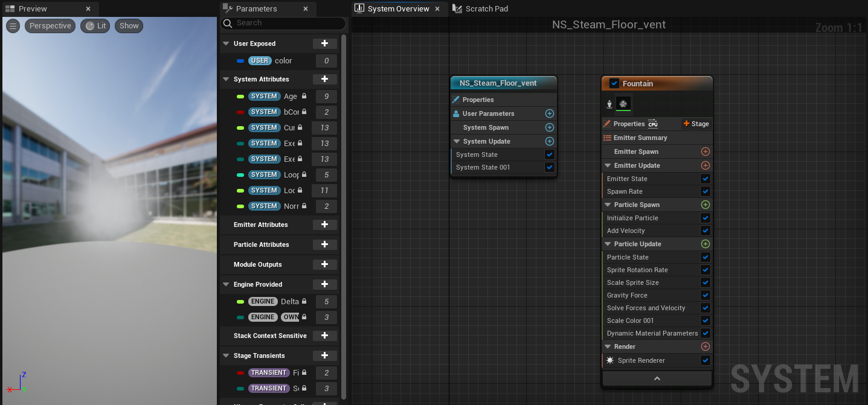This screenshot has height=405, width=868.
Task: Select the System Overview tab
Action: coord(398,8)
